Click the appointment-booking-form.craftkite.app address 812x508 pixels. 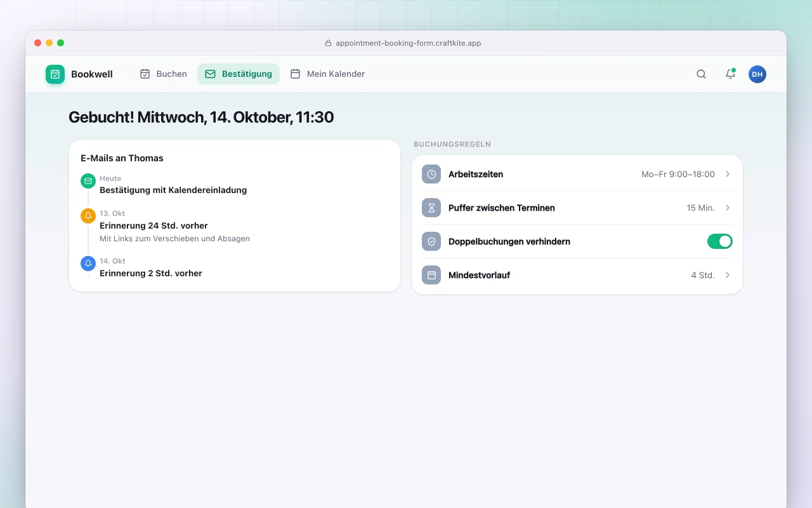pos(409,43)
